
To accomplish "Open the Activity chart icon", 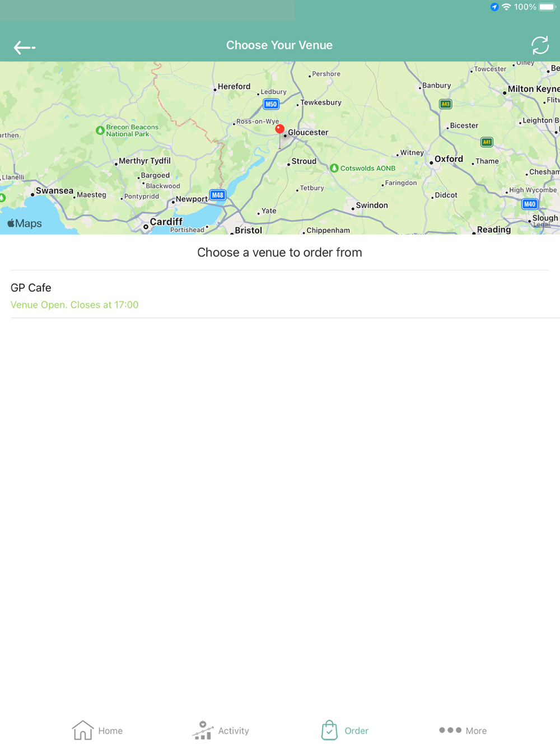I will [x=202, y=730].
